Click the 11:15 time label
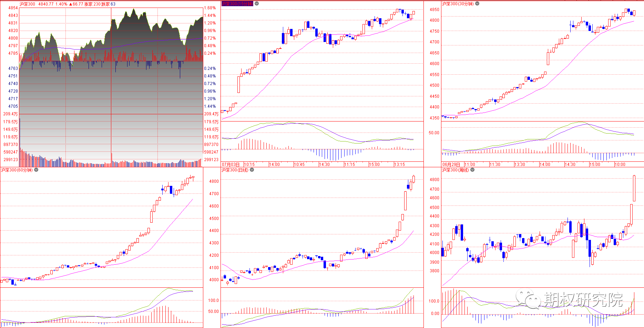644x328 pixels. click(x=349, y=165)
